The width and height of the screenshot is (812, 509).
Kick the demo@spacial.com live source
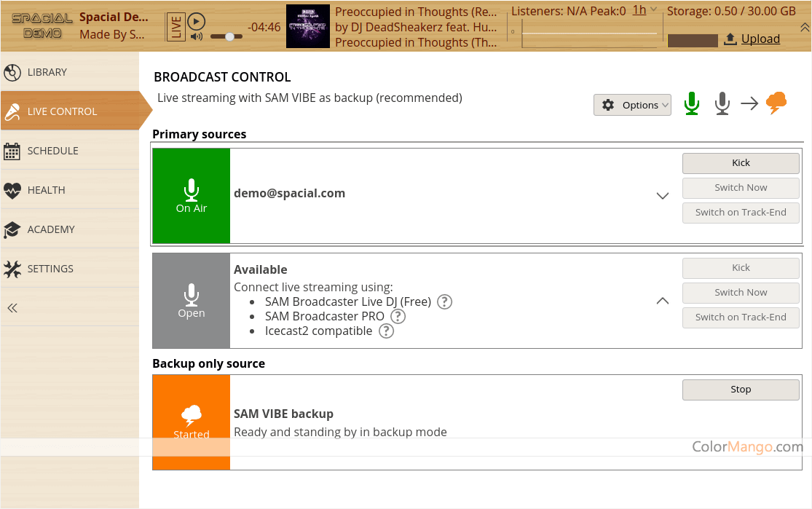741,163
